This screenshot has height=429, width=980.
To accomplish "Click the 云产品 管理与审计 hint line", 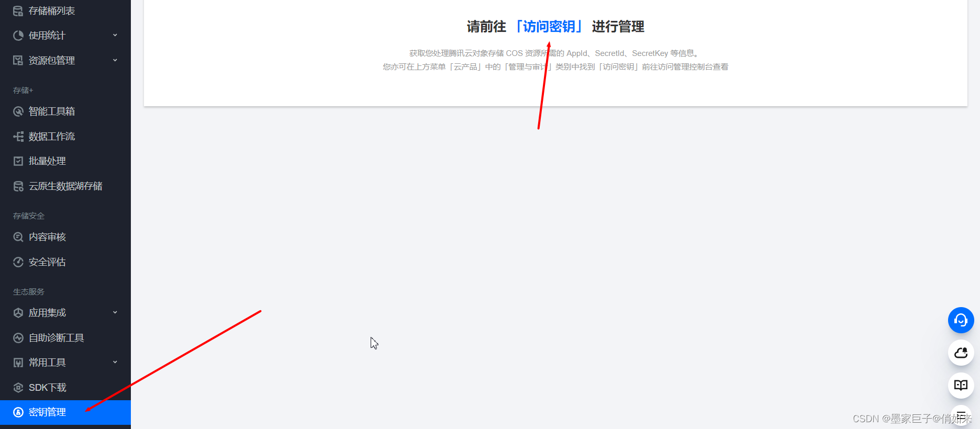I will click(x=555, y=67).
